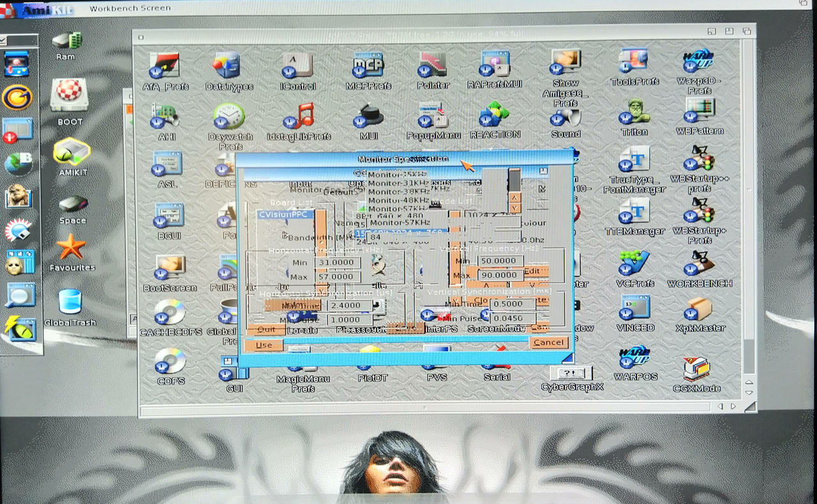Open the MUI prefs icon
Image resolution: width=817 pixels, height=504 pixels.
coord(368,116)
